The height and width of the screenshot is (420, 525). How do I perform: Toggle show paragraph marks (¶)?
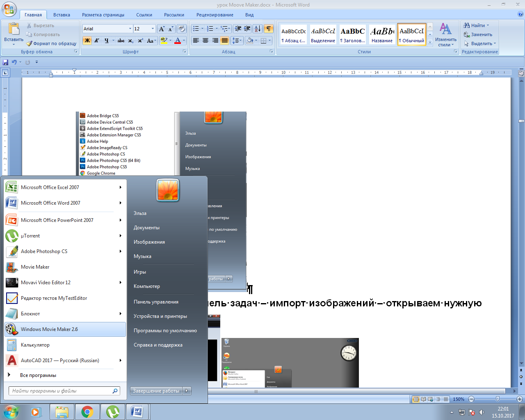tap(268, 29)
